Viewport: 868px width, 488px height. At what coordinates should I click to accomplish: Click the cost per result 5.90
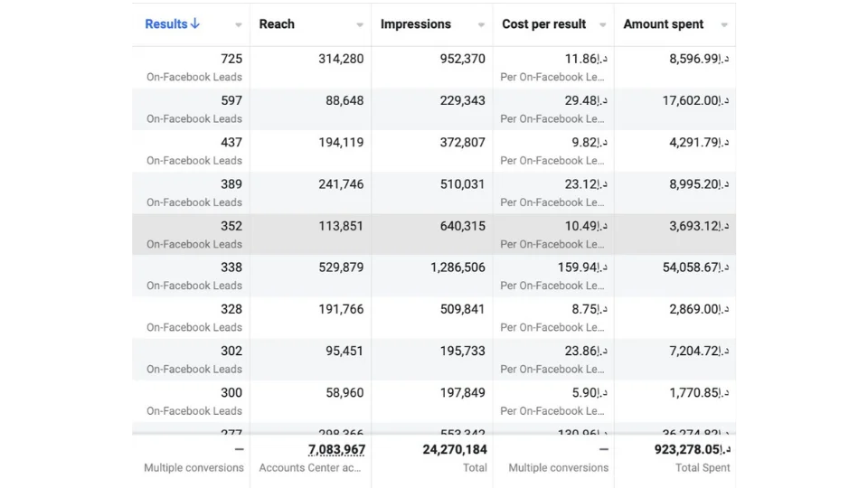point(590,393)
